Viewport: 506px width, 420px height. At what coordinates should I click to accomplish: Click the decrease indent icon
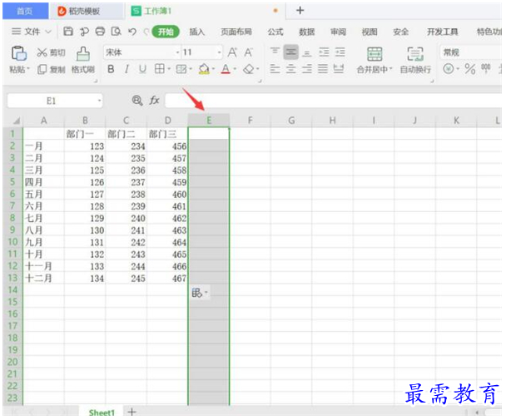pyautogui.click(x=324, y=52)
